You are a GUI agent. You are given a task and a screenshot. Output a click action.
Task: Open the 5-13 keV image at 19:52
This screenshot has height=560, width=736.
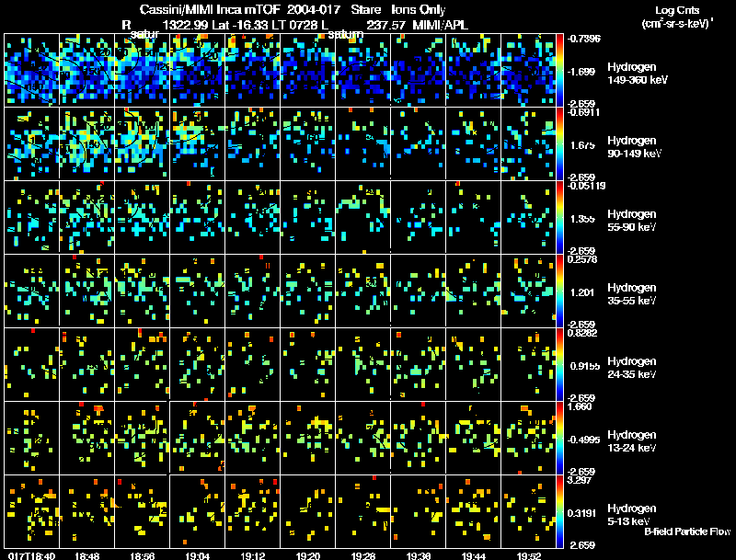pos(528,512)
